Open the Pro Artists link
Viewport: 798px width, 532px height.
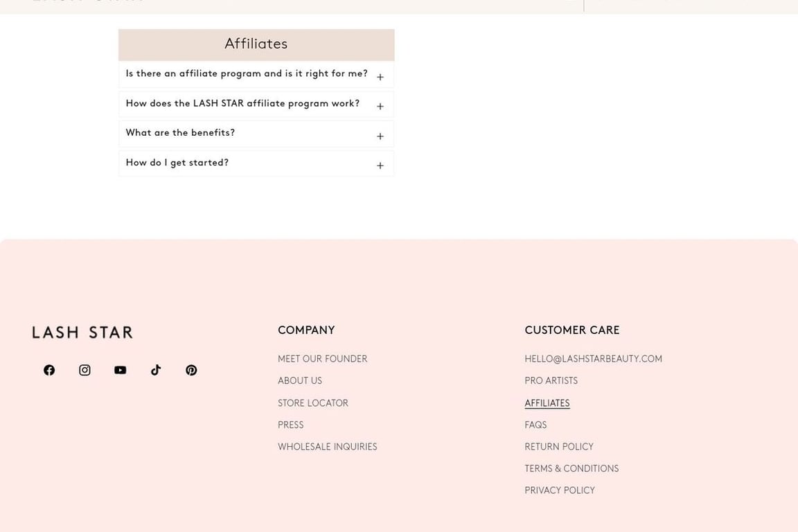[x=551, y=381]
